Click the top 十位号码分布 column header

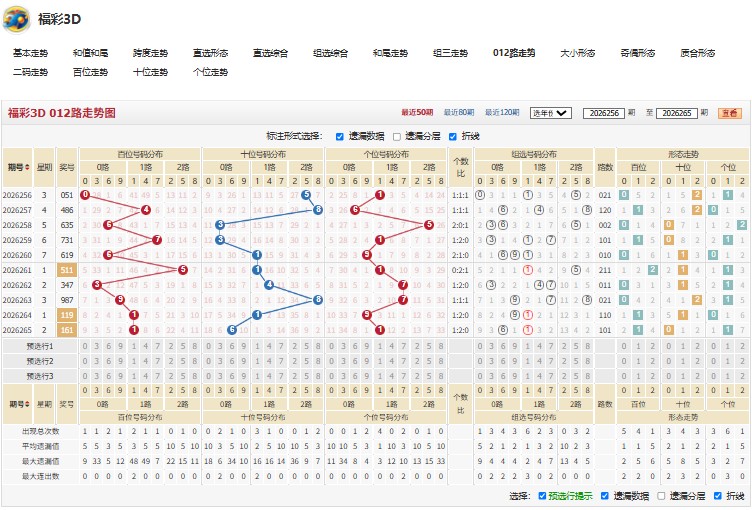pos(263,154)
